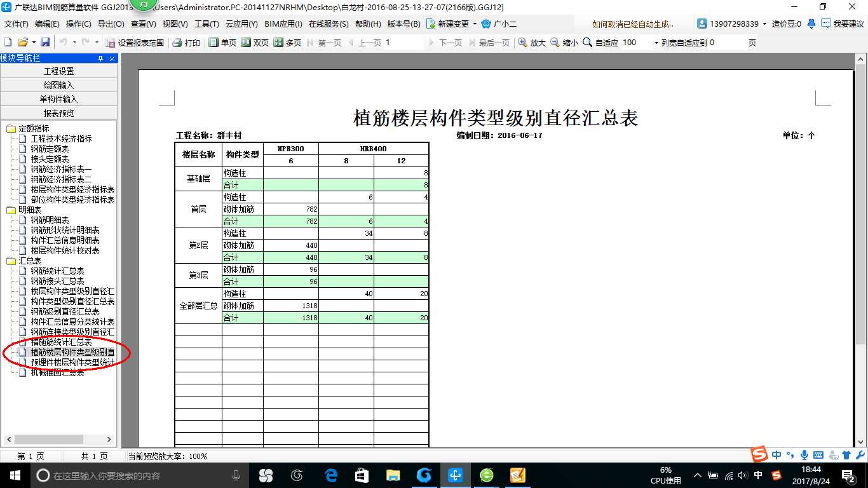Screen dimensions: 868x488
Task: Click the notification bell icon
Action: pyautogui.click(x=811, y=24)
